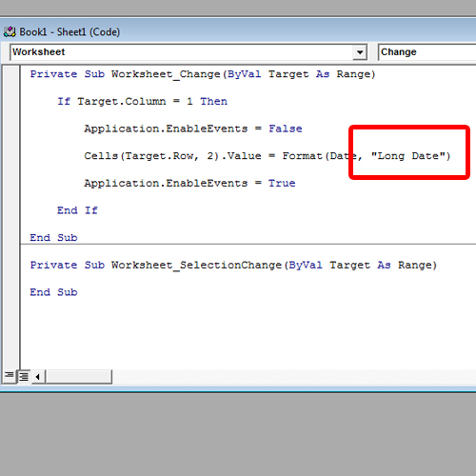This screenshot has height=476, width=476.
Task: Place cursor after the final End Sub
Action: click(x=78, y=292)
